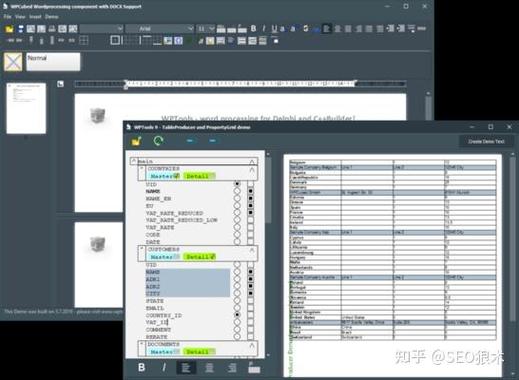Click the Create Demo Text button
The height and width of the screenshot is (380, 519).
(x=486, y=141)
